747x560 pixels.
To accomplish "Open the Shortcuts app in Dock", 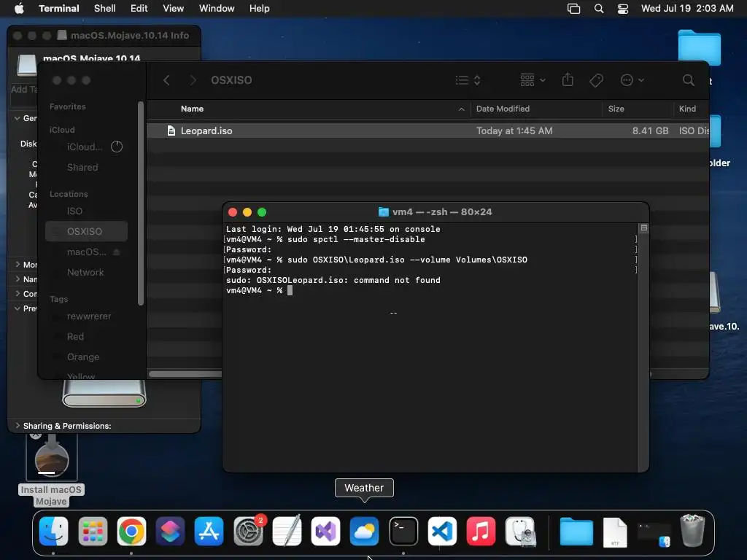I will point(170,531).
